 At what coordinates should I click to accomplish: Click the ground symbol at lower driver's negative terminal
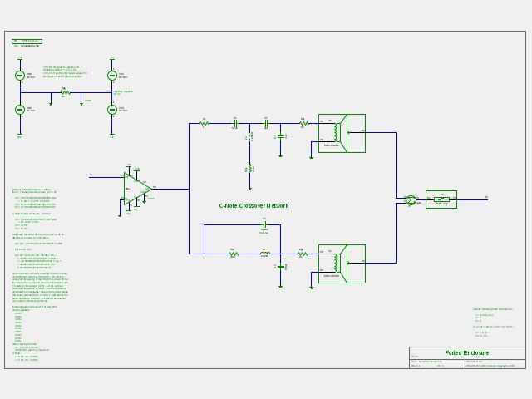point(311,288)
